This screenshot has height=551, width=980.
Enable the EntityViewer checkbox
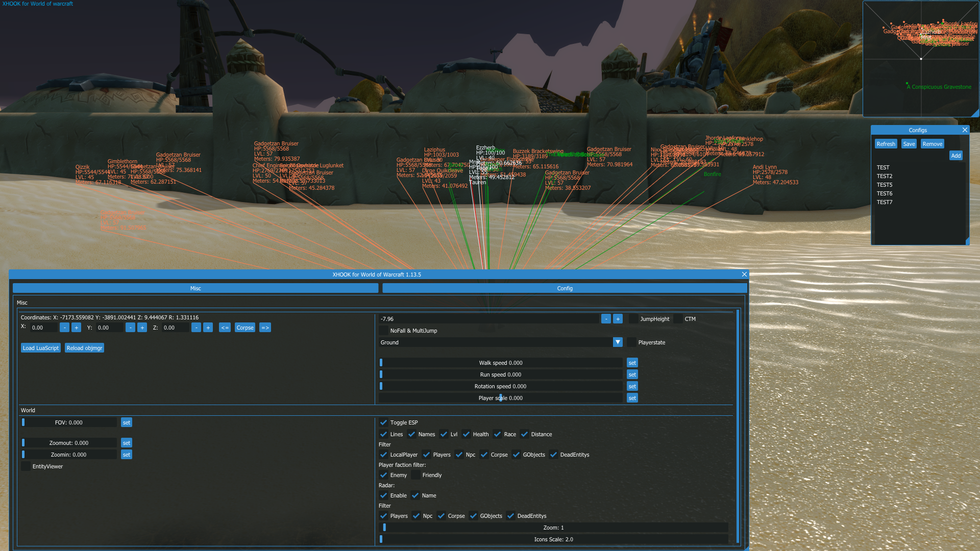pyautogui.click(x=26, y=466)
